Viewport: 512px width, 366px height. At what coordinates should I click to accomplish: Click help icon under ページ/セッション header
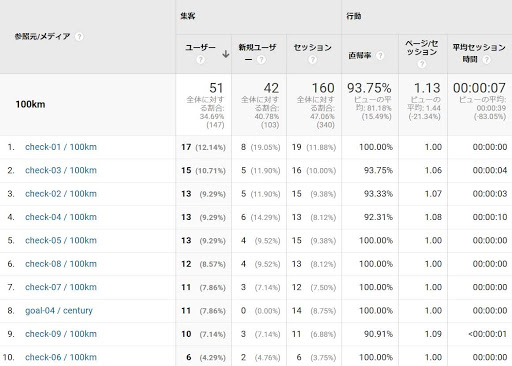click(x=422, y=63)
